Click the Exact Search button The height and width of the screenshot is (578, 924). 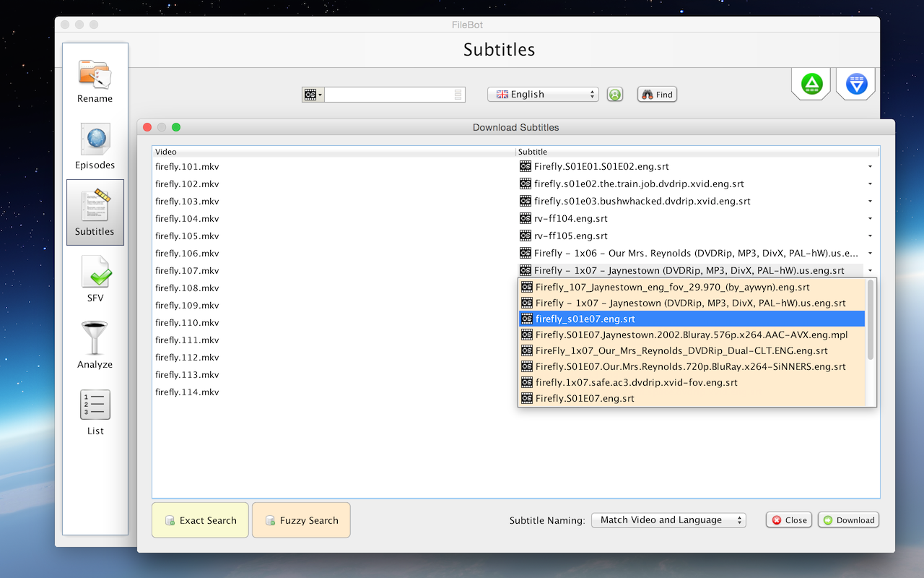200,520
